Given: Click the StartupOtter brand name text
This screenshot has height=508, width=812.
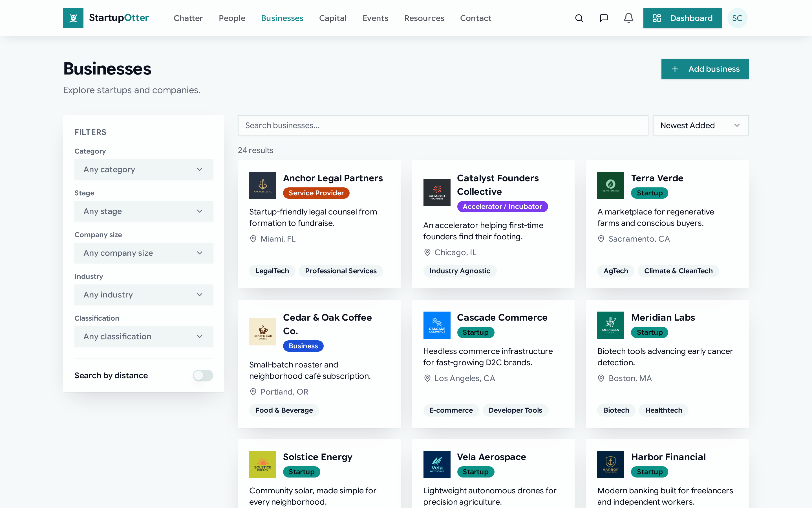Looking at the screenshot, I should [119, 18].
